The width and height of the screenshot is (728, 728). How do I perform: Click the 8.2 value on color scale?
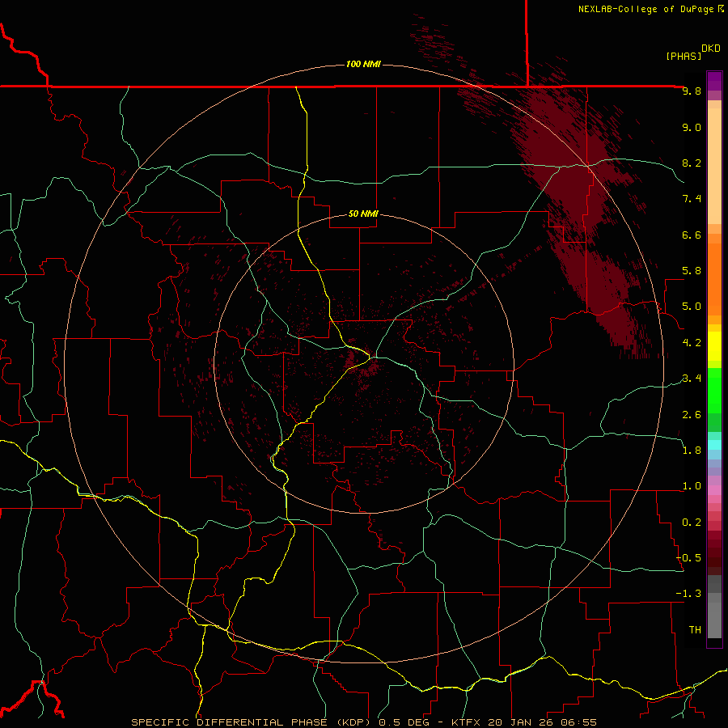(692, 163)
